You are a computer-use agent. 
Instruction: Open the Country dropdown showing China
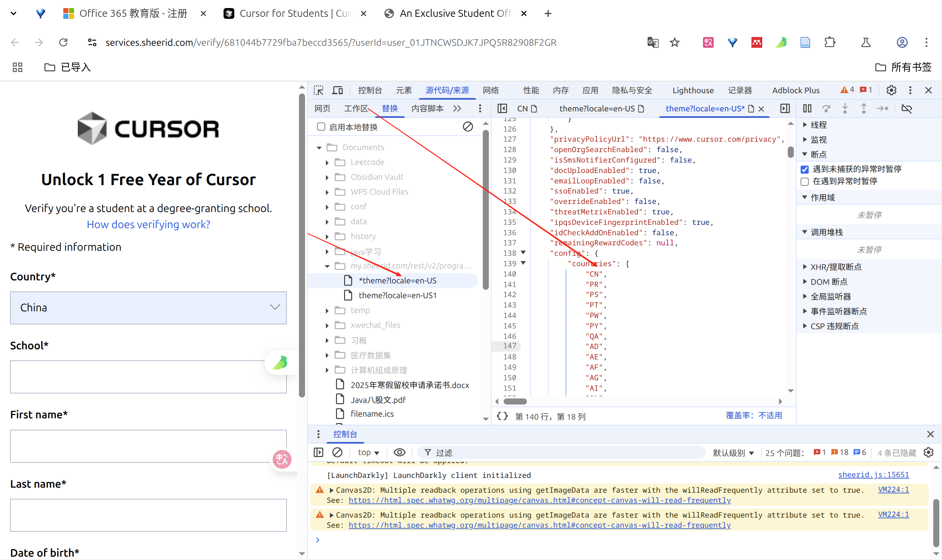click(148, 308)
